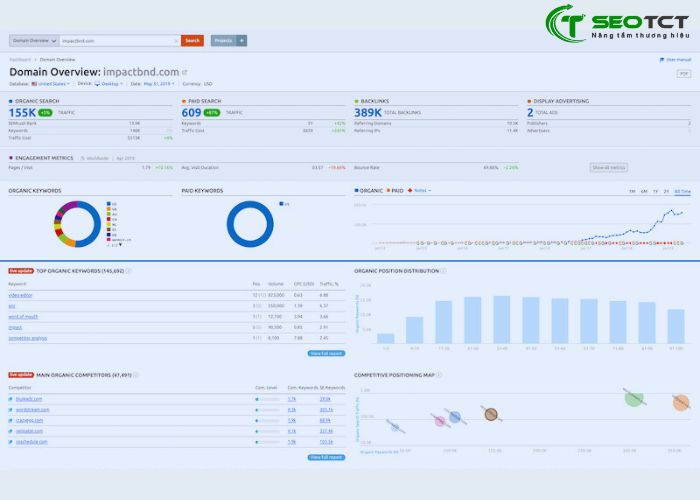Click info icon beside Top Organic Keywords heading
700x500 pixels.
coord(129,271)
